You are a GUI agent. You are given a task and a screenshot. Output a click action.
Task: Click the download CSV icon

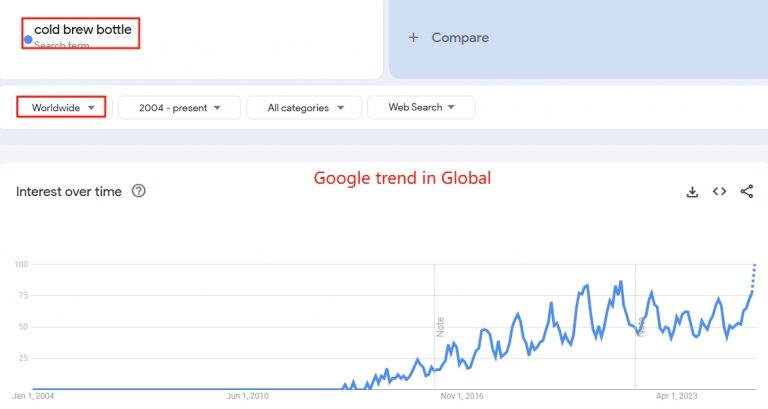point(692,192)
